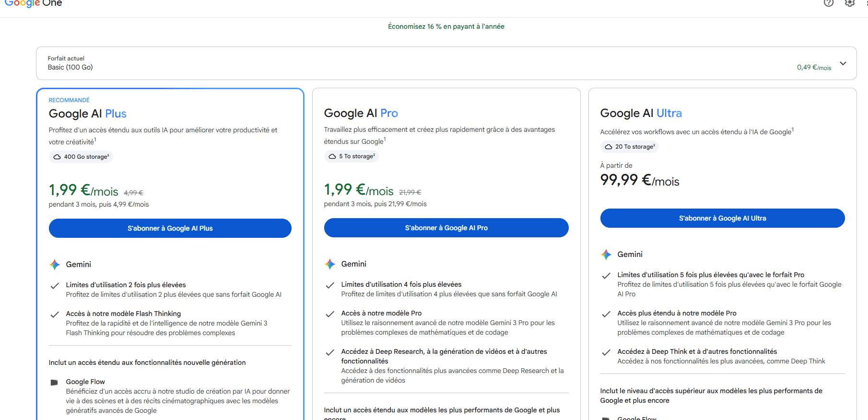868x420 pixels.
Task: Click the 0,49 €/mois current plan price
Action: (x=814, y=68)
